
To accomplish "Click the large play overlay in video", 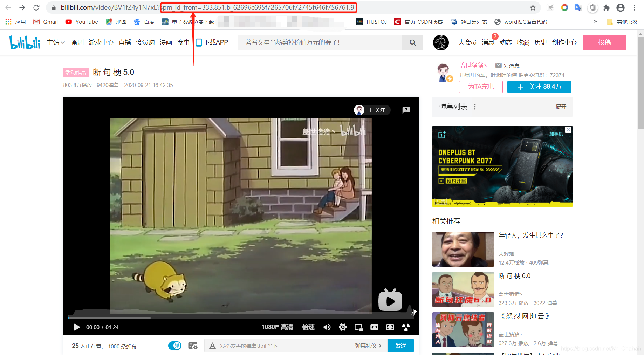I will [x=390, y=300].
